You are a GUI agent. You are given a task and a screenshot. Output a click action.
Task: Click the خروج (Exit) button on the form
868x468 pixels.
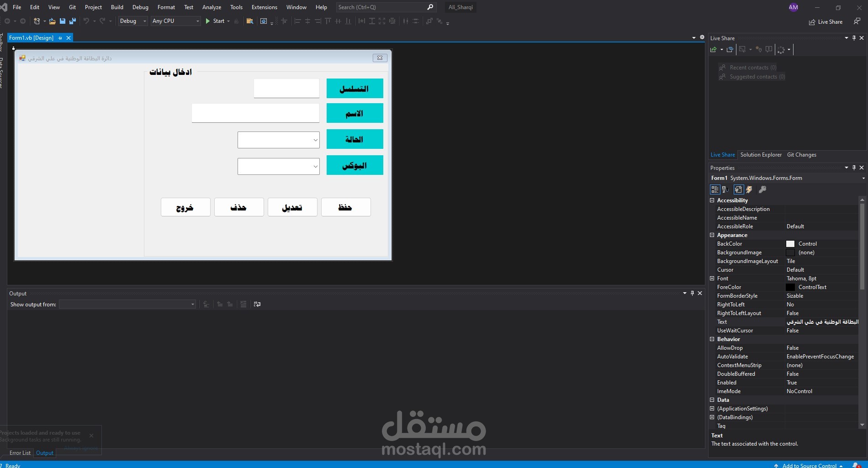[185, 207]
